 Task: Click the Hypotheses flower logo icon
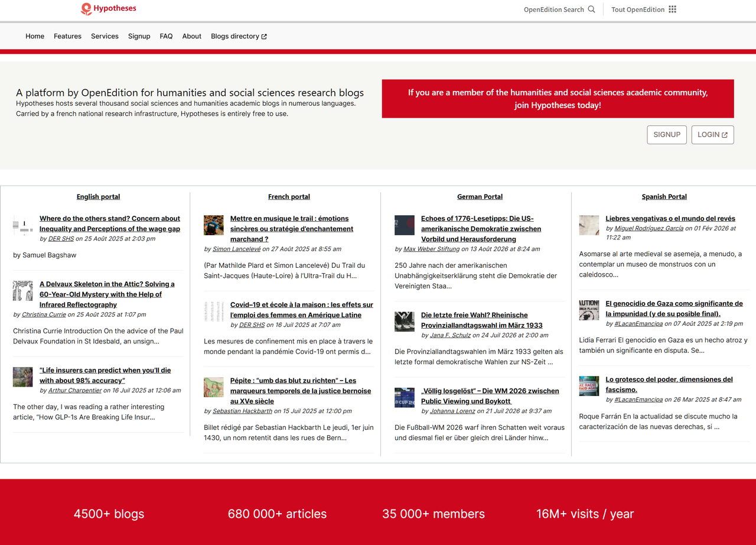point(86,9)
